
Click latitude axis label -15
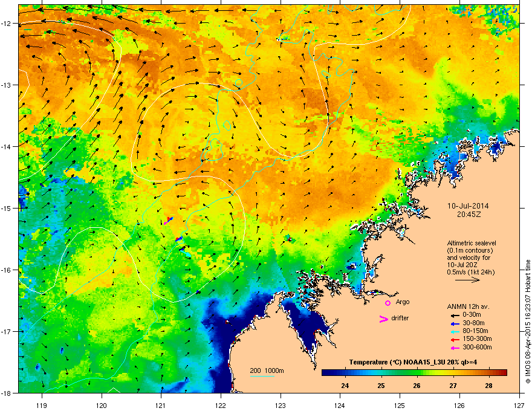tap(6, 208)
